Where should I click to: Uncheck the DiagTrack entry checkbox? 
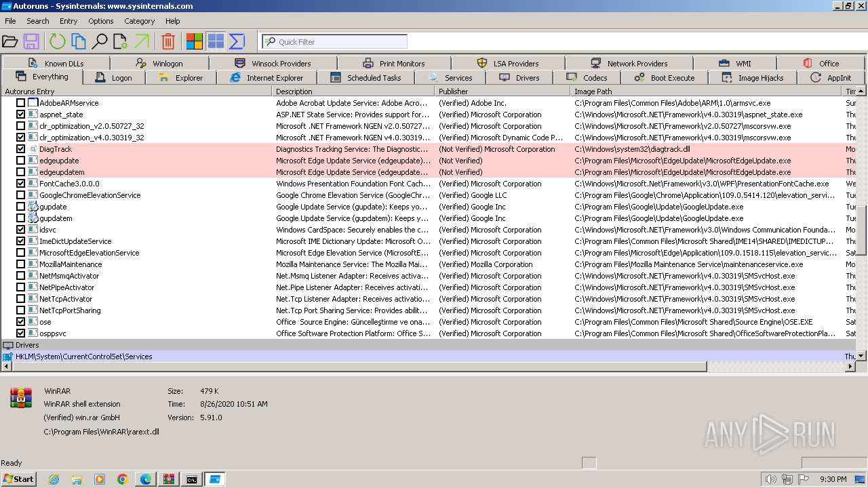pyautogui.click(x=20, y=149)
